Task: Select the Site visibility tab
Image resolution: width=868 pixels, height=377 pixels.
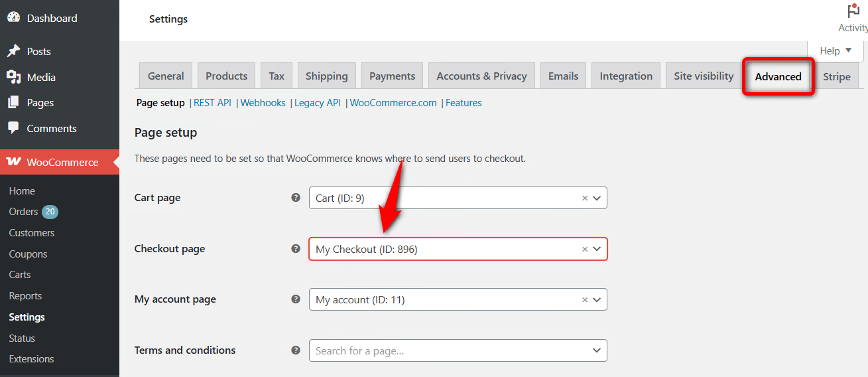Action: pyautogui.click(x=704, y=76)
